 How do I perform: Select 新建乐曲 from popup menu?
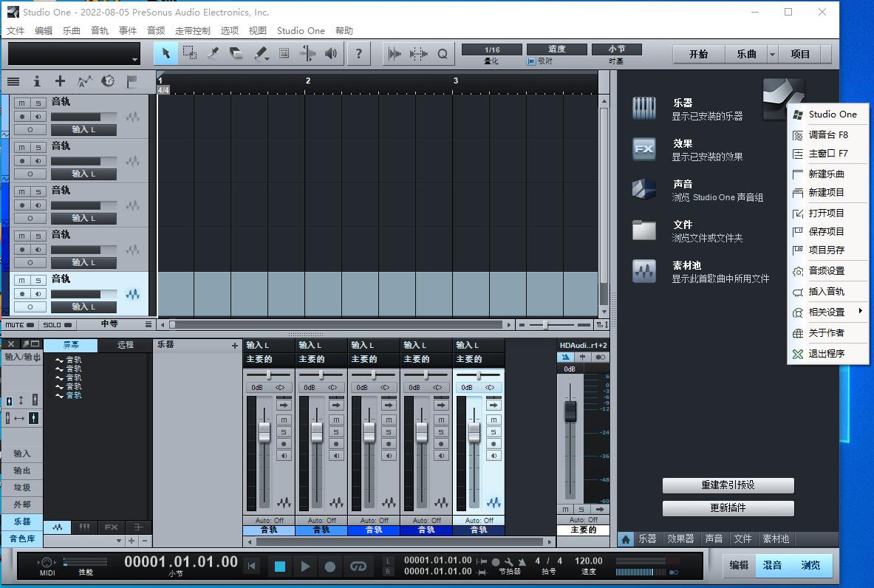826,174
